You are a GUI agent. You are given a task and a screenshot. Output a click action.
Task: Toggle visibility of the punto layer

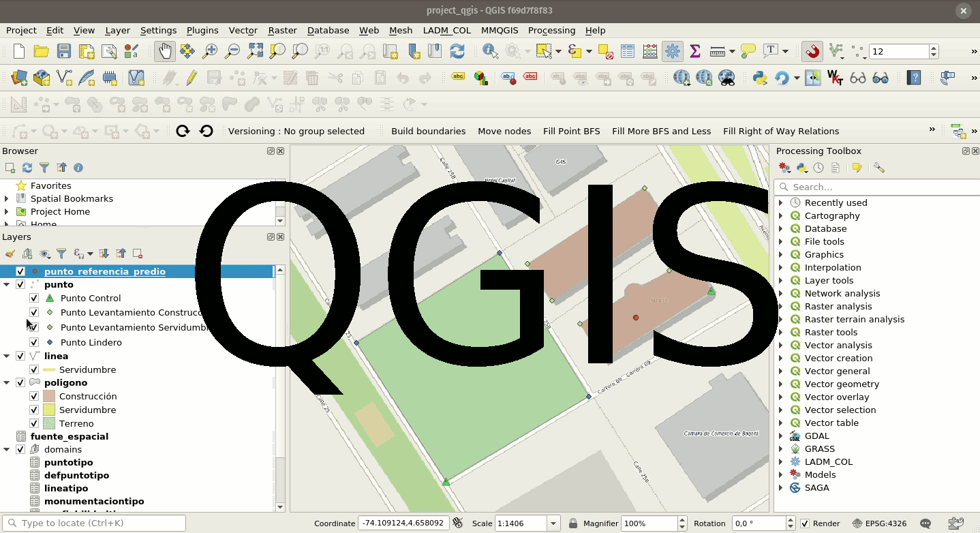[x=20, y=284]
